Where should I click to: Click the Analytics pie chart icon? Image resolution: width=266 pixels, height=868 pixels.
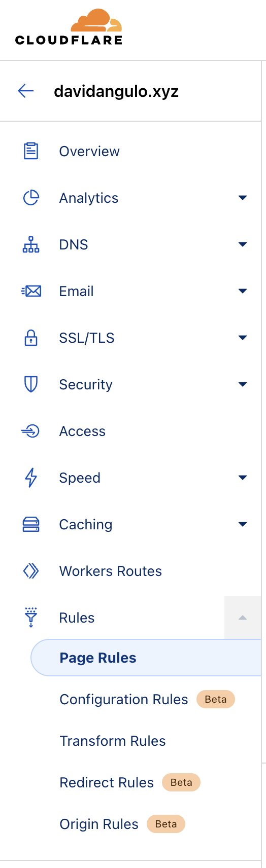click(31, 198)
